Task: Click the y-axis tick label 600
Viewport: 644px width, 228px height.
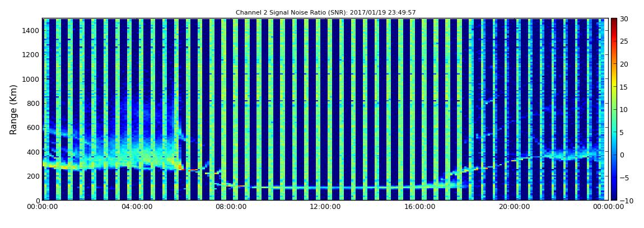Action: (34, 127)
